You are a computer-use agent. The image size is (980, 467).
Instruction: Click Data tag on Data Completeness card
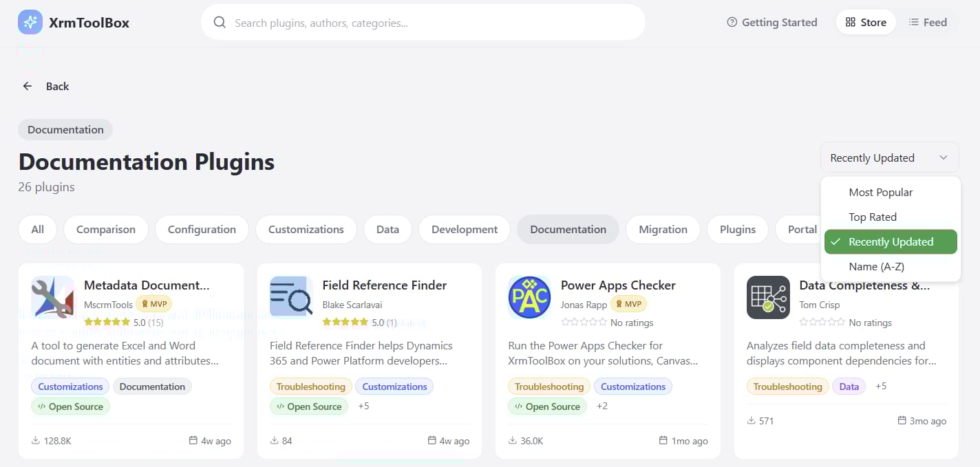point(849,387)
